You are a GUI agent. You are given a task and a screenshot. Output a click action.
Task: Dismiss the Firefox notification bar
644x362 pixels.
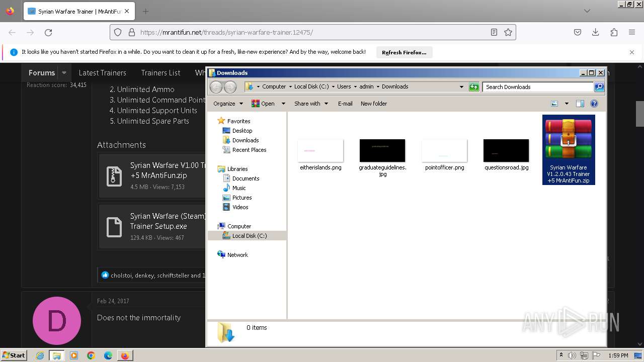(x=632, y=52)
